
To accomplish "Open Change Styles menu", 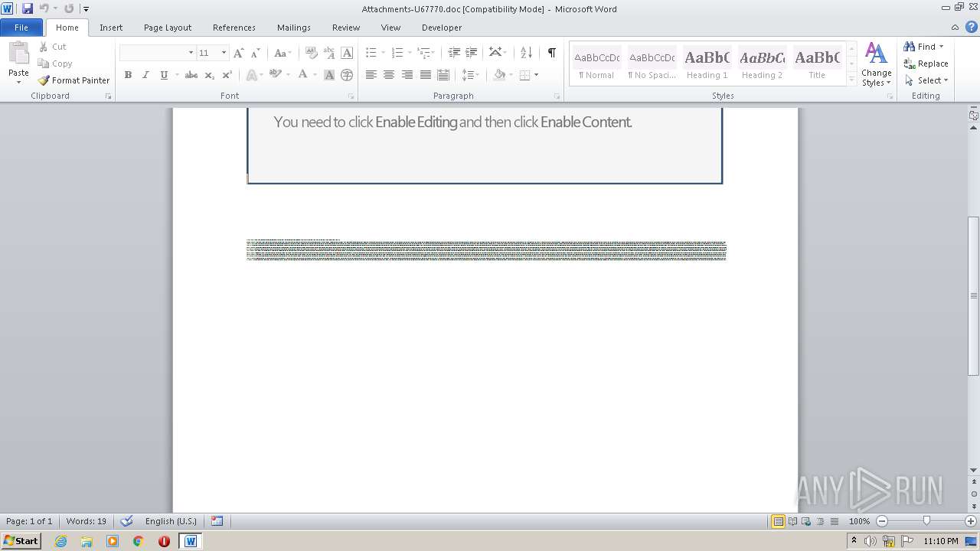I will 876,64.
